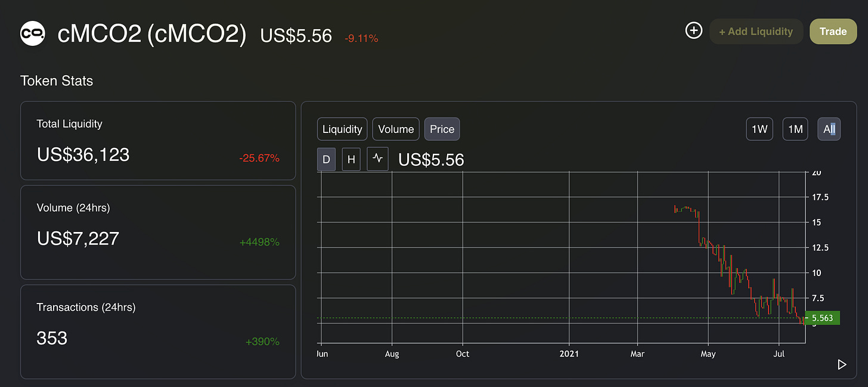Click the +390% transactions change
Viewport: 868px width, 387px height.
pos(262,342)
